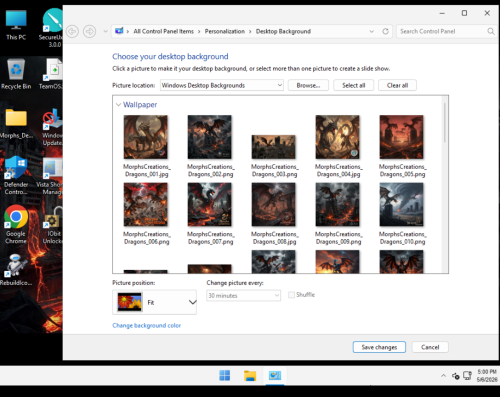Open the Windows Start menu
This screenshot has height=397, width=500.
[225, 375]
